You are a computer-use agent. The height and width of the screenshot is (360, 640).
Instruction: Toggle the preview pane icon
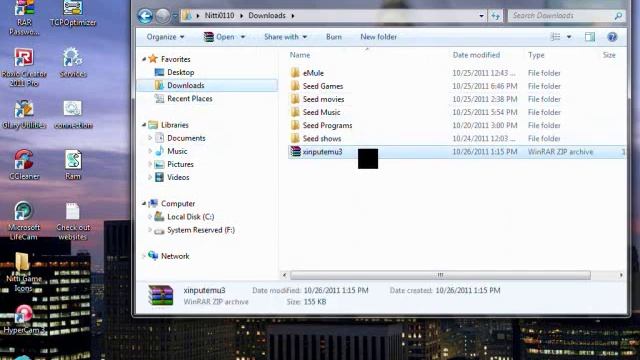click(590, 37)
